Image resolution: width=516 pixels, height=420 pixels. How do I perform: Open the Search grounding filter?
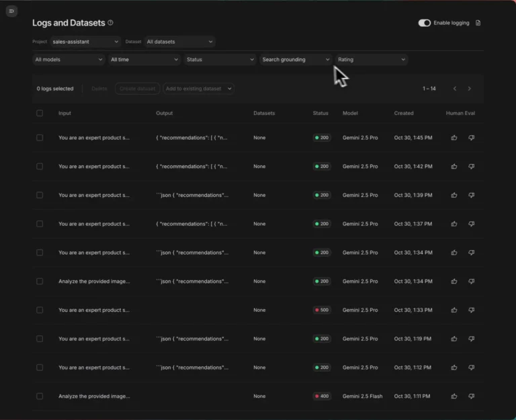(x=296, y=60)
